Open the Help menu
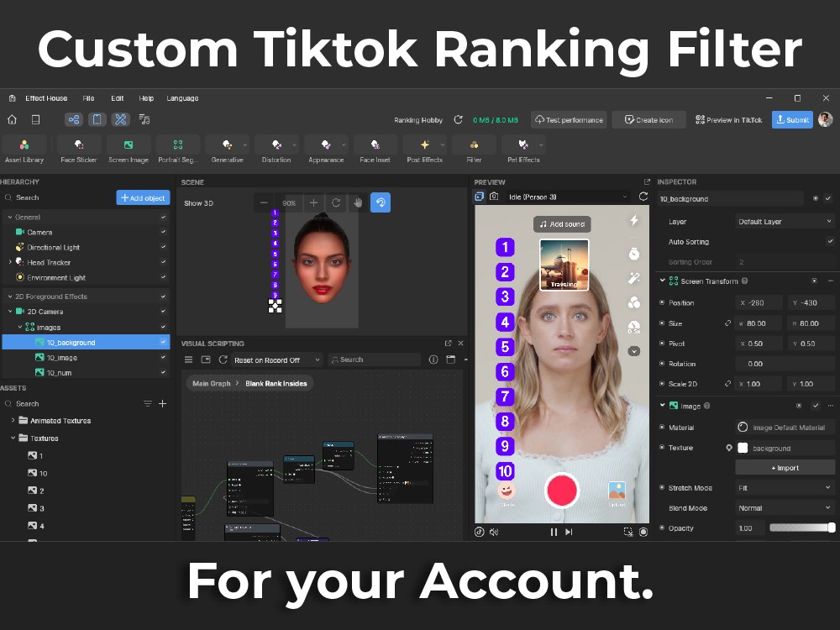This screenshot has width=840, height=630. (146, 98)
